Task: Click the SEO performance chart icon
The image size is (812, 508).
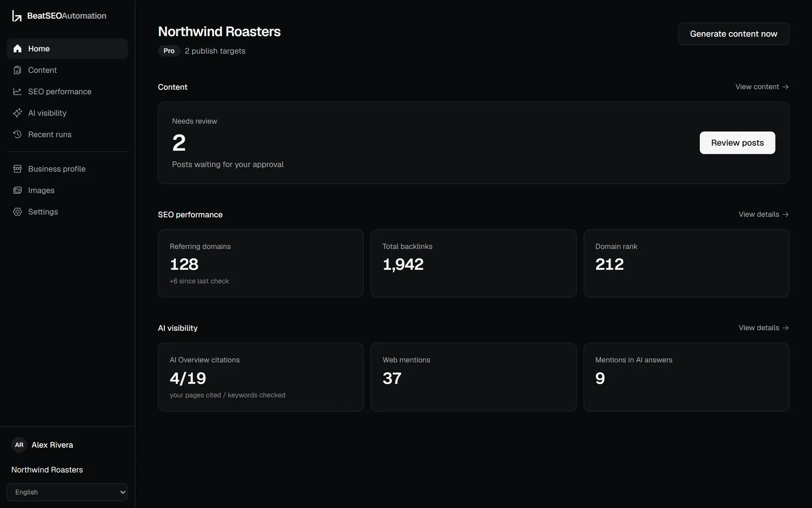Action: click(17, 92)
